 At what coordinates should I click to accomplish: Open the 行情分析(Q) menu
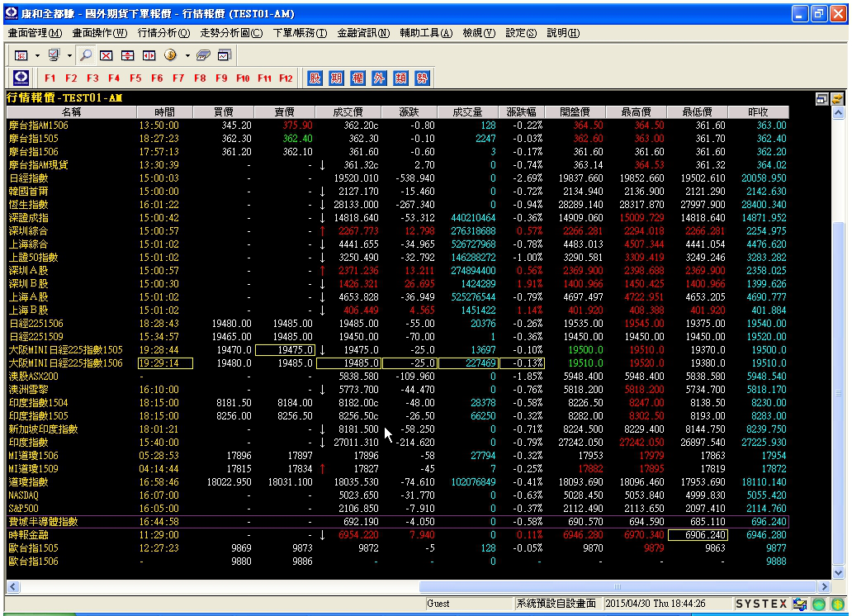[x=164, y=33]
